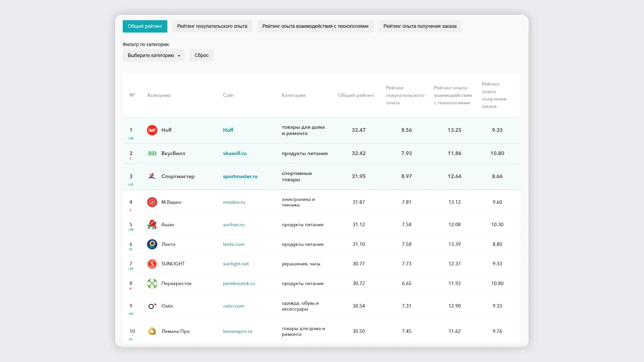Click the № column header
The width and height of the screenshot is (644, 362).
(x=132, y=95)
